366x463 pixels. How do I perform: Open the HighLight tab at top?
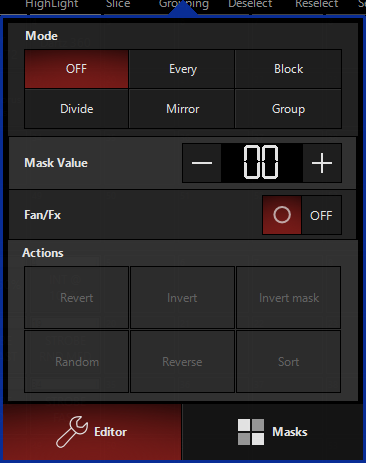(x=52, y=5)
